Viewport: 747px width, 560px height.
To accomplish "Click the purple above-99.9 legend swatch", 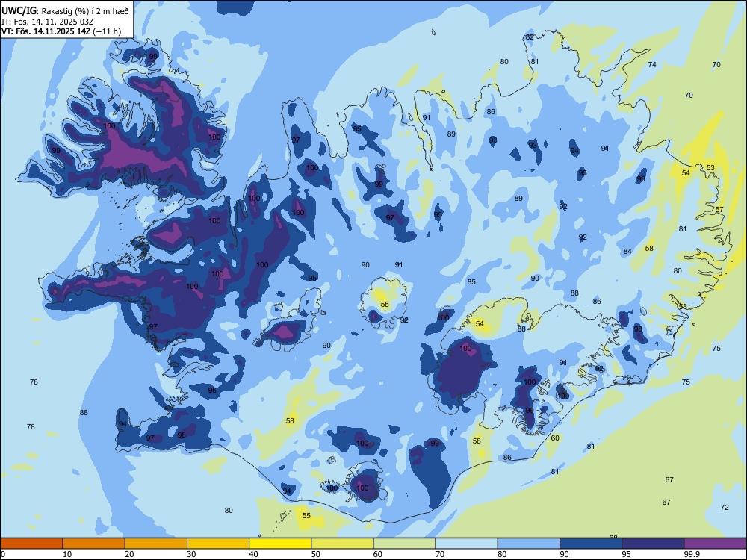I will coord(715,544).
